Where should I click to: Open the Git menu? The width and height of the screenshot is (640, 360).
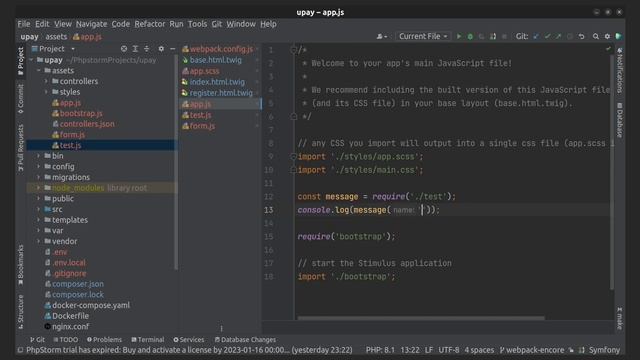click(x=217, y=24)
